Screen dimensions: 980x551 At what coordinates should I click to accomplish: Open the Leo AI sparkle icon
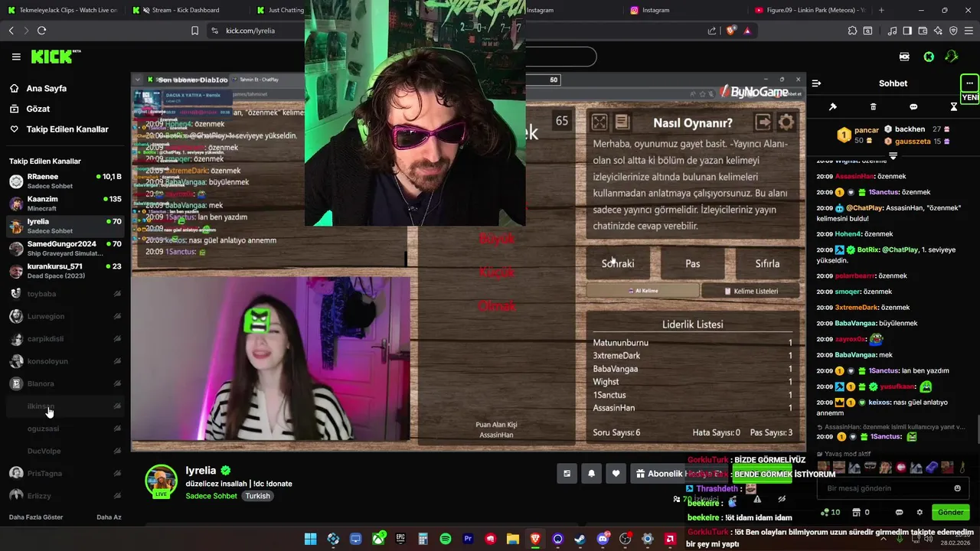tap(938, 31)
